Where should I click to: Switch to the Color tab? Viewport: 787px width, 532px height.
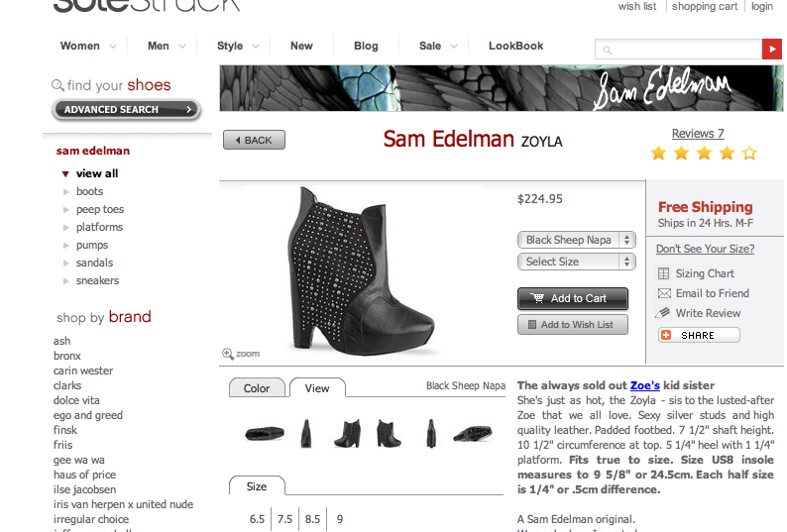point(257,388)
